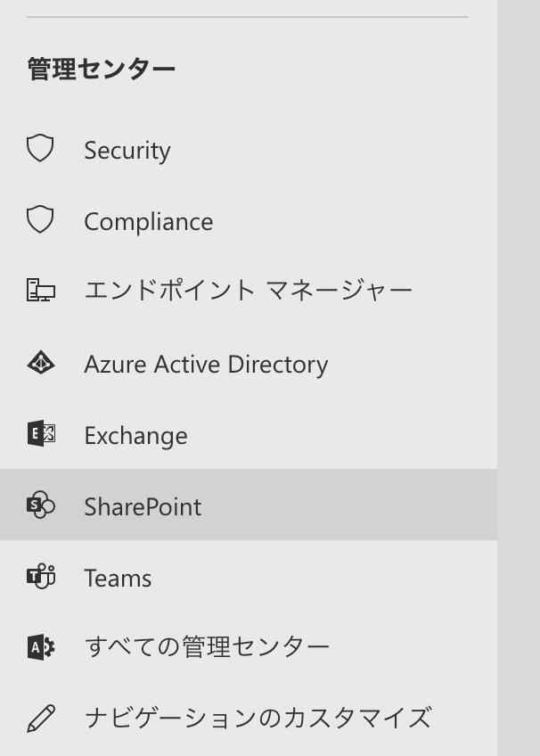The width and height of the screenshot is (540, 756).
Task: Open the Teams admin center
Action: 118,578
